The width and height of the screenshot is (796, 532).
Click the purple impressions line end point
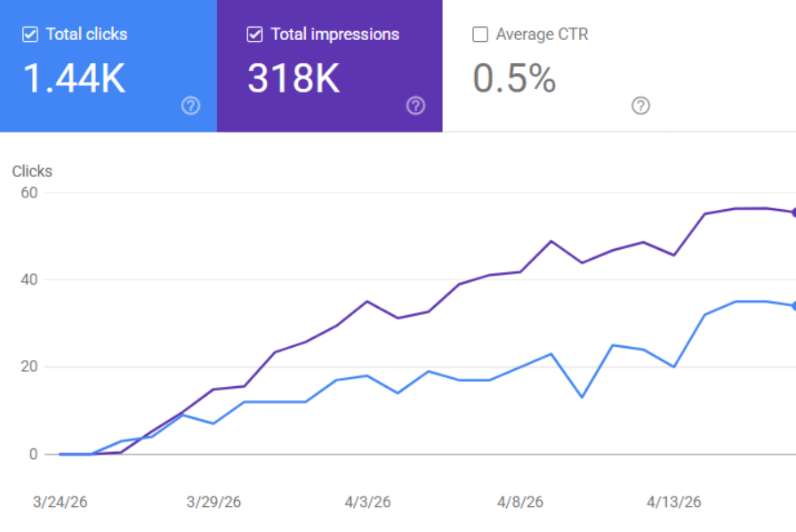coord(793,213)
